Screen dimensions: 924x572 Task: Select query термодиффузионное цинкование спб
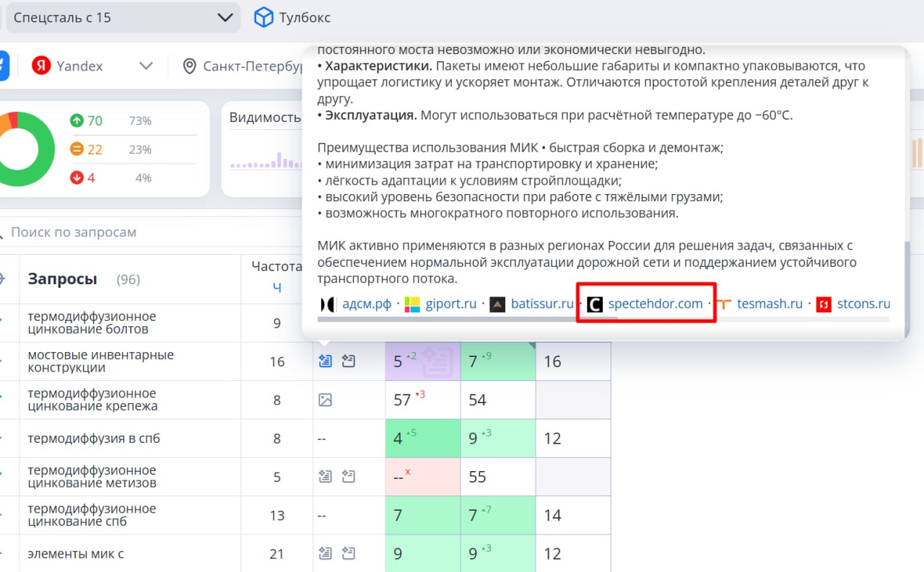(92, 515)
